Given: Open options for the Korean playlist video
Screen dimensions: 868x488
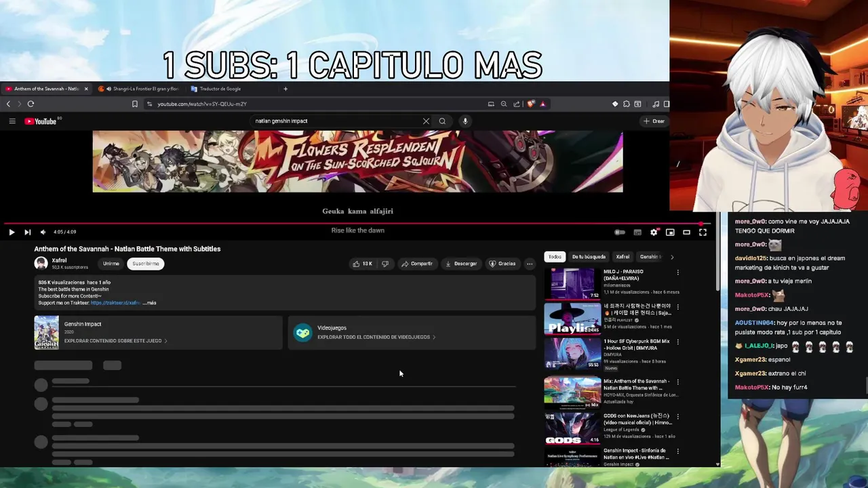Looking at the screenshot, I should (x=677, y=307).
